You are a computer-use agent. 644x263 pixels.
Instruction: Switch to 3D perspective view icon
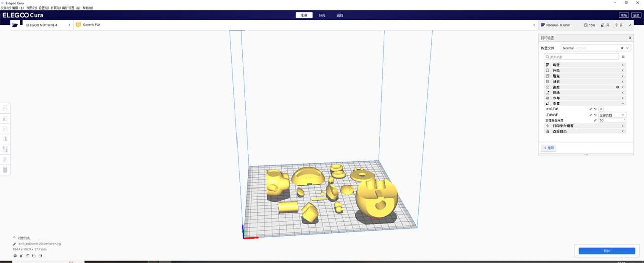tap(15, 256)
